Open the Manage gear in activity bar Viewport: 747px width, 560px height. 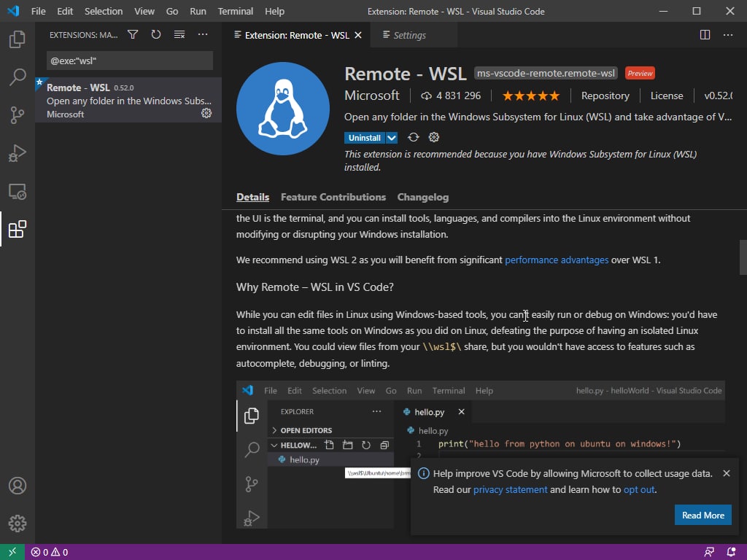coord(18,524)
